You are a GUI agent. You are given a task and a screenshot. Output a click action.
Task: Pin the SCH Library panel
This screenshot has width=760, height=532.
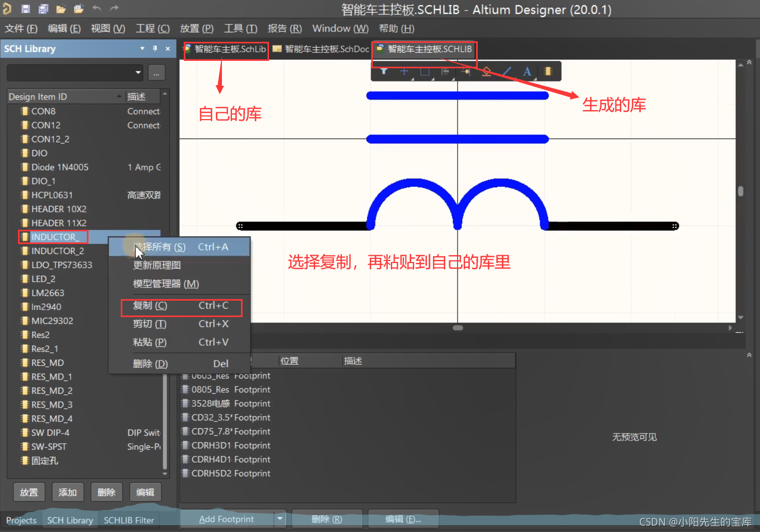click(155, 49)
